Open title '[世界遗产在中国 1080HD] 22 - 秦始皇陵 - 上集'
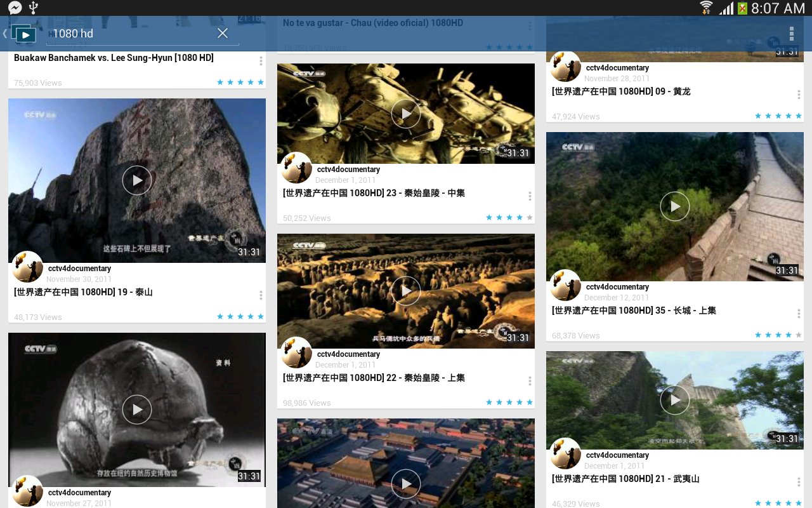This screenshot has width=812, height=508. 374,378
